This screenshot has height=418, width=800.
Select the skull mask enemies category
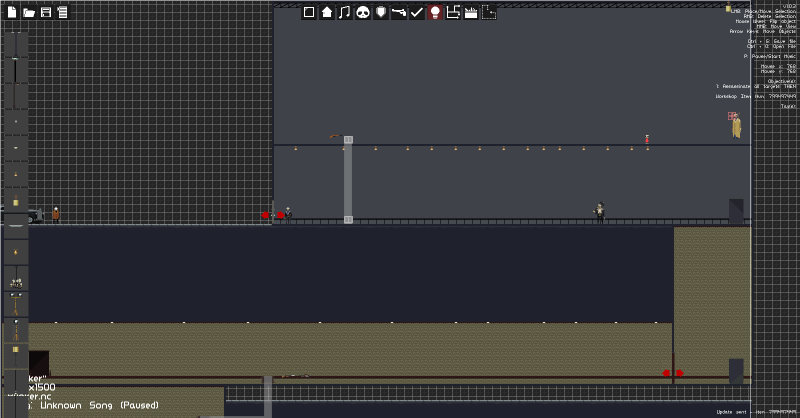(x=363, y=12)
